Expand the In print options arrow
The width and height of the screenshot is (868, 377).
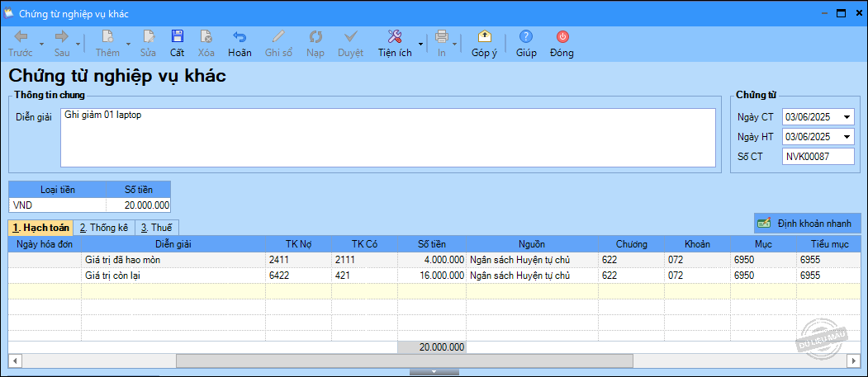coord(454,45)
